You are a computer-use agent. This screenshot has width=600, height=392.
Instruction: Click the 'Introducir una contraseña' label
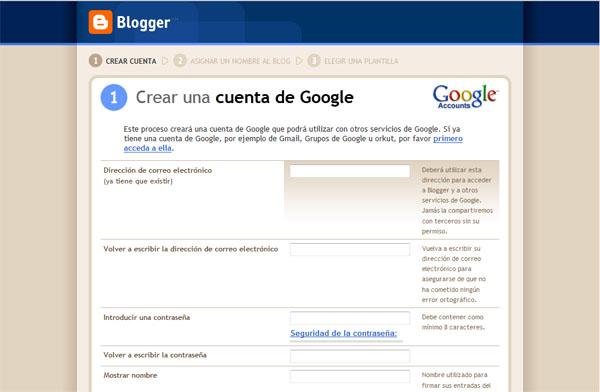[147, 317]
